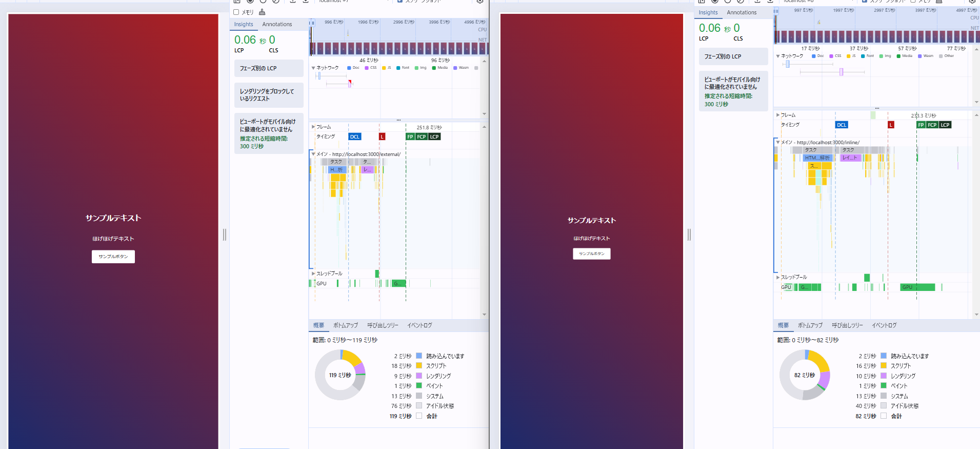The width and height of the screenshot is (980, 449).
Task: Select LCP marker in right timeline
Action: 945,125
